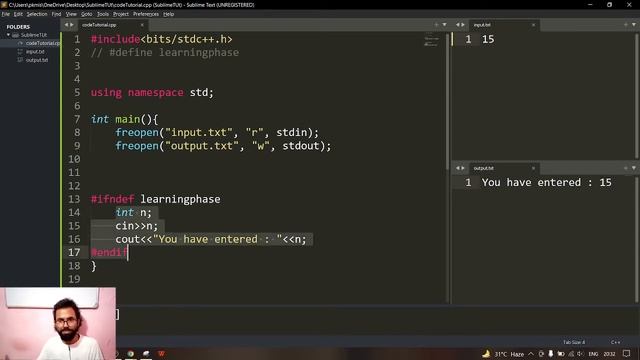Open Chrome from the taskbar
This screenshot has height=360, width=640.
tap(131, 354)
